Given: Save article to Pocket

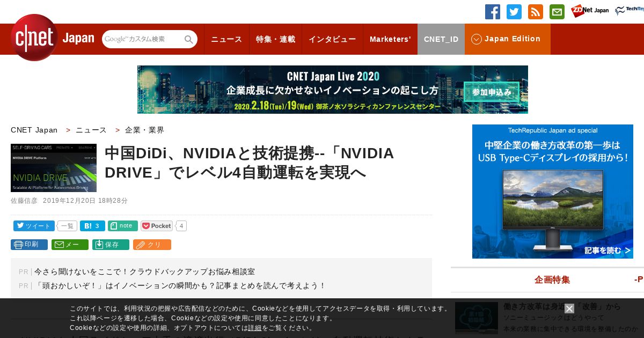Looking at the screenshot, I should click(x=156, y=226).
